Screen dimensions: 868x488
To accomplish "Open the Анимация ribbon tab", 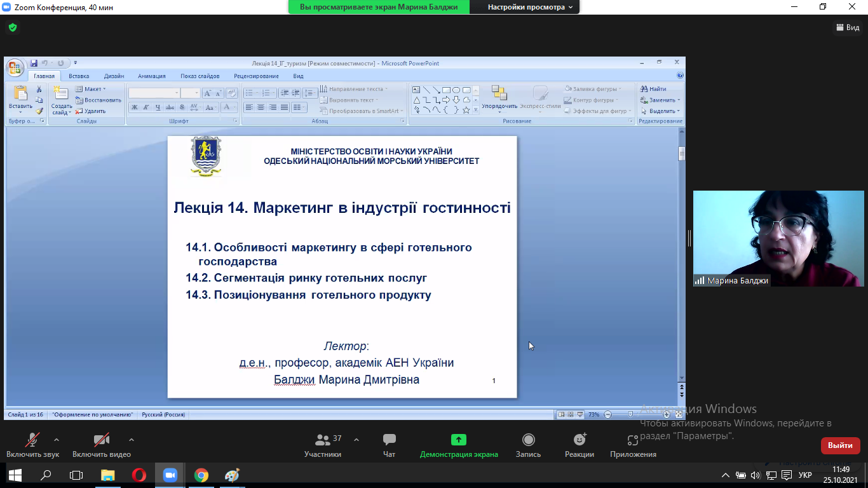I will point(151,76).
